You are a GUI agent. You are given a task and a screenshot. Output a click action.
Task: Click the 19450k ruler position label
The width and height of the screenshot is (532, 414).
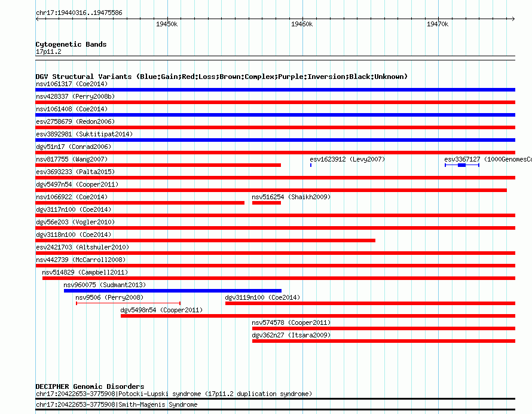click(167, 24)
